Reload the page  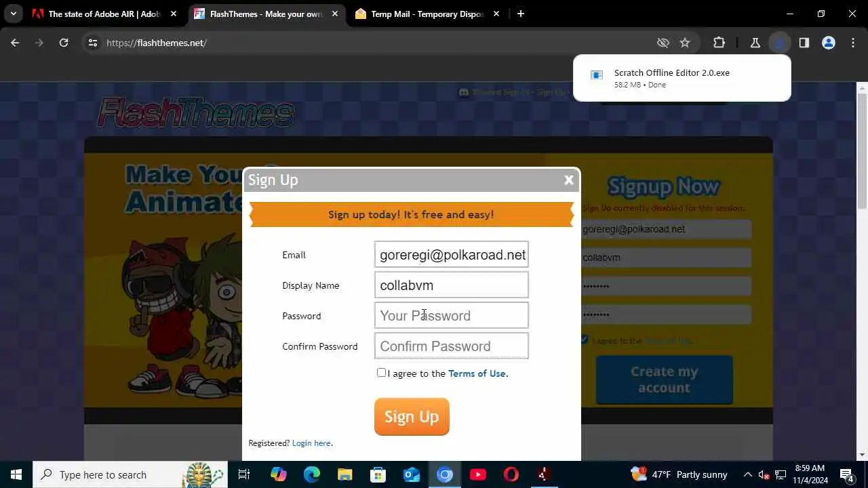point(64,43)
